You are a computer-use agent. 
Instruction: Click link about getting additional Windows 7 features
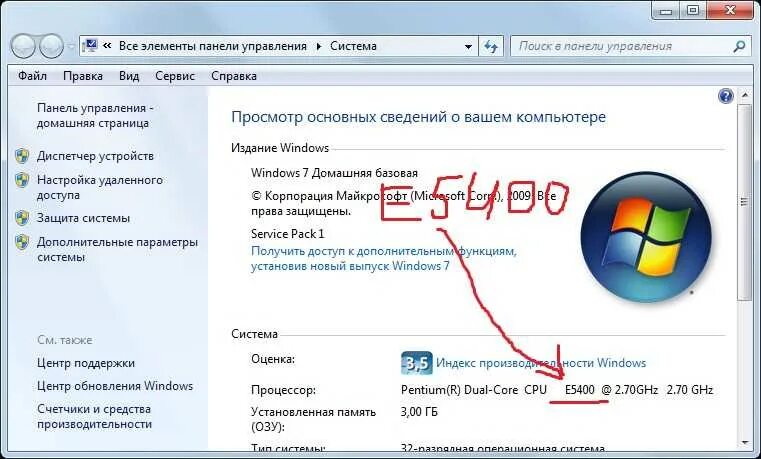tap(384, 259)
